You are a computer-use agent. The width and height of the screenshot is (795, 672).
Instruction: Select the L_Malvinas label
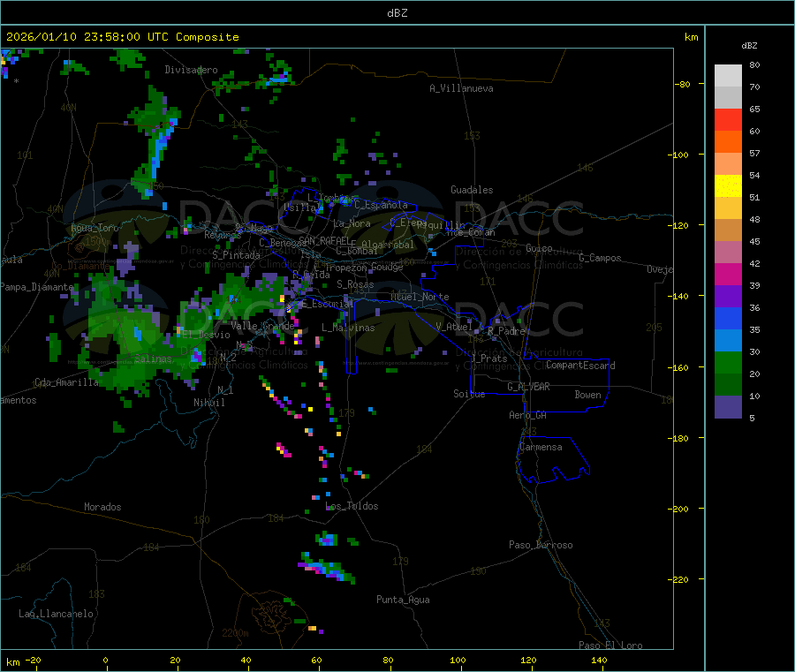pyautogui.click(x=348, y=328)
